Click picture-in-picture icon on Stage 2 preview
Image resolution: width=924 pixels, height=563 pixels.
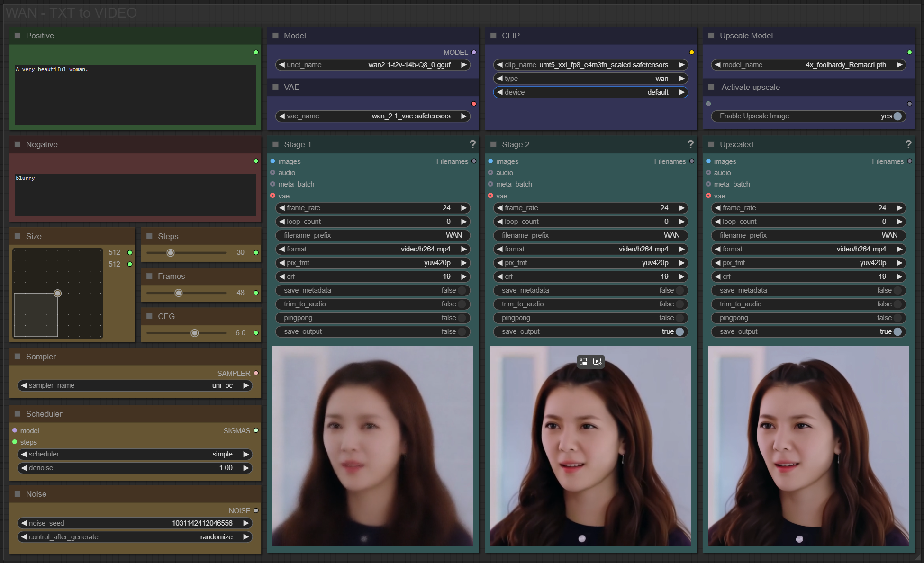pyautogui.click(x=583, y=361)
